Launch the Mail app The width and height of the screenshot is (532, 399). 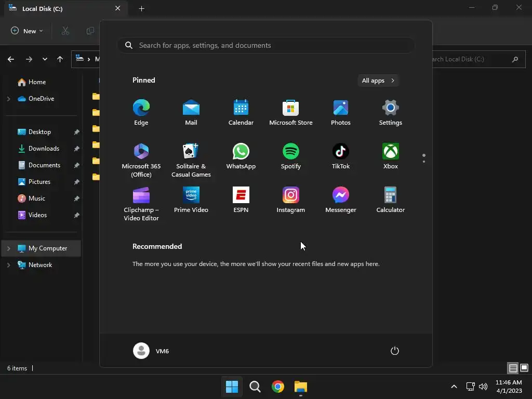(x=191, y=113)
